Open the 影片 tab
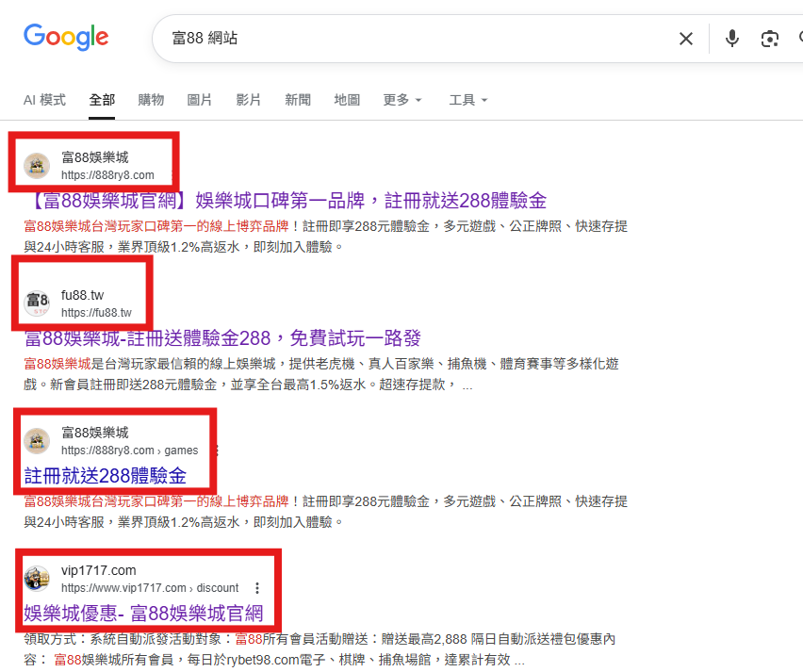Viewport: 803px width, 672px height. [249, 100]
